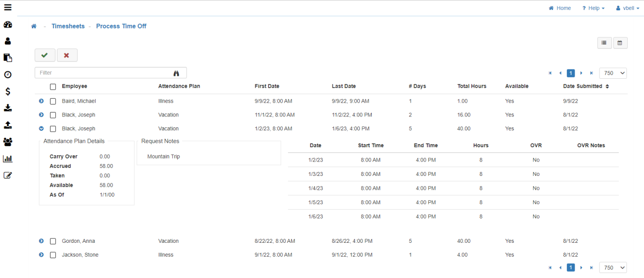Switch to list view icon

tap(604, 43)
